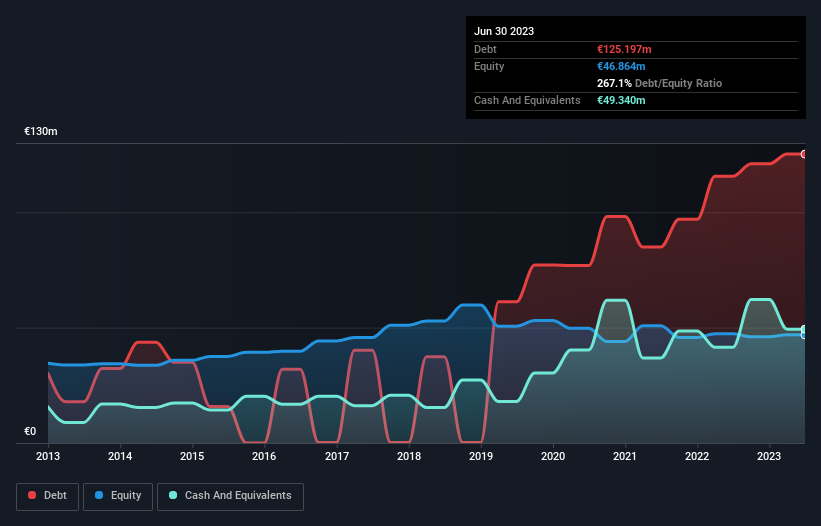
Task: Click the €49.340m cash value
Action: click(x=621, y=100)
